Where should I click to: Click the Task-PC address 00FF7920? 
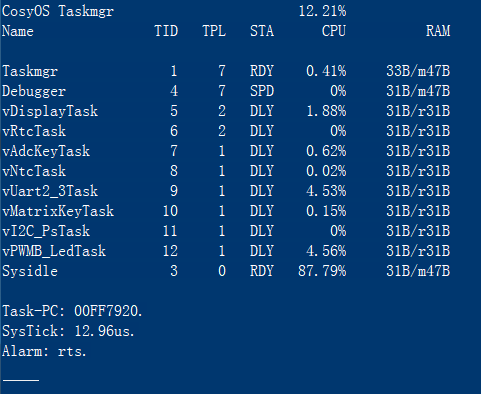108,311
